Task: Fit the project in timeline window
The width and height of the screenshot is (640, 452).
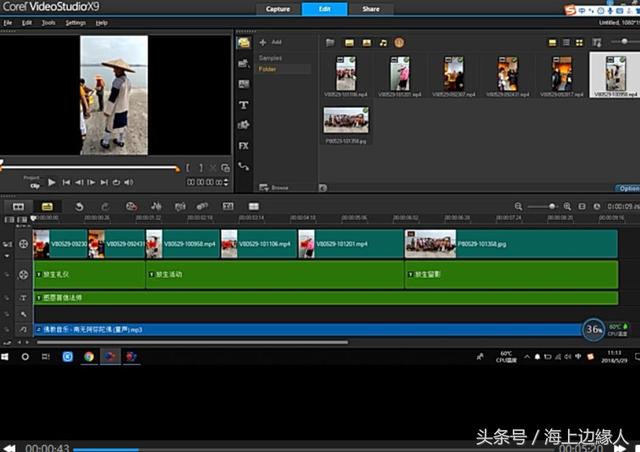Action: pyautogui.click(x=582, y=207)
